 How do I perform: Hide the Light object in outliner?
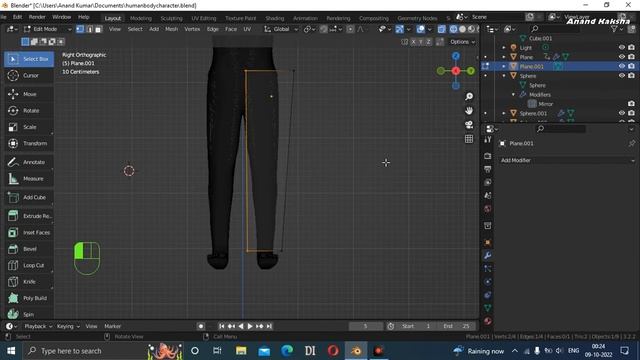tap(622, 48)
